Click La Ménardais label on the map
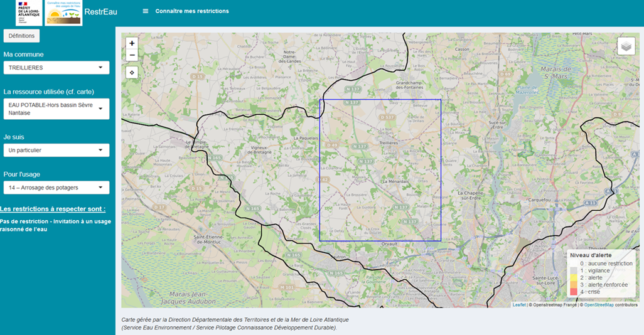The height and width of the screenshot is (335, 644). 395,181
